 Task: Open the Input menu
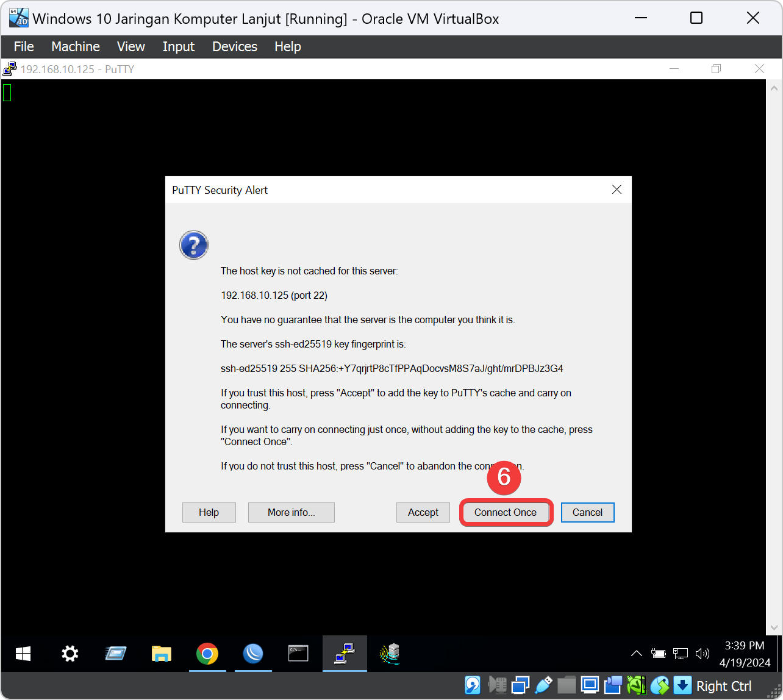click(179, 46)
